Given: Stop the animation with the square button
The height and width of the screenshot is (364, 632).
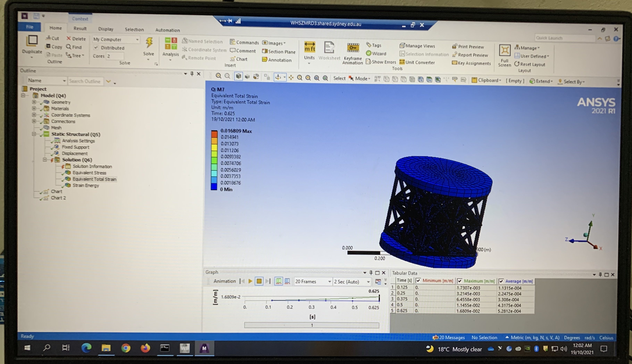Looking at the screenshot, I should tap(259, 281).
